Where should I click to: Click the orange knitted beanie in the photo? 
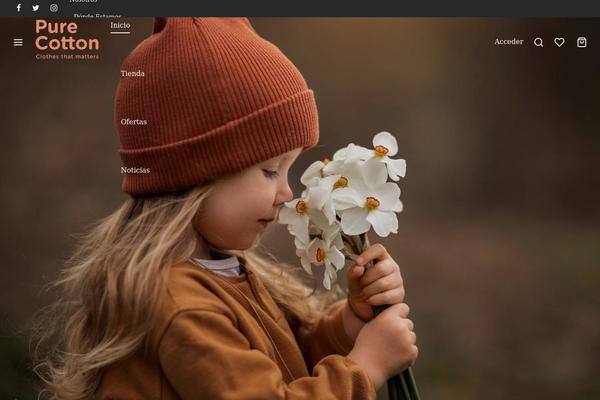[215, 110]
